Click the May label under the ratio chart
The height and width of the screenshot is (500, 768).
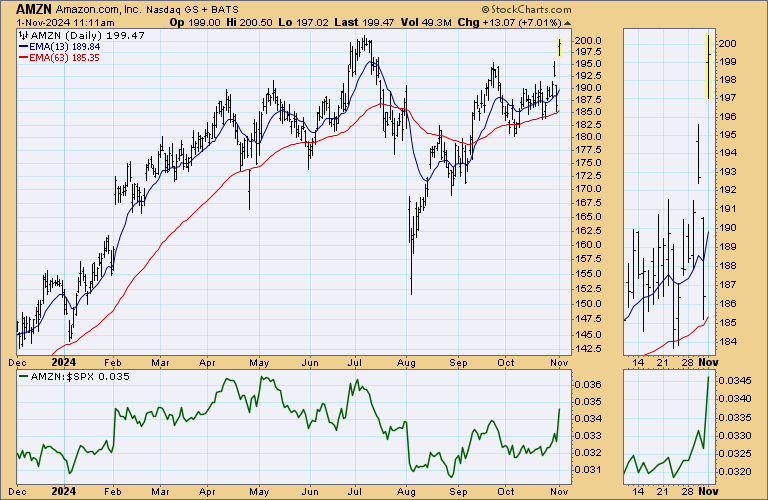coord(259,491)
